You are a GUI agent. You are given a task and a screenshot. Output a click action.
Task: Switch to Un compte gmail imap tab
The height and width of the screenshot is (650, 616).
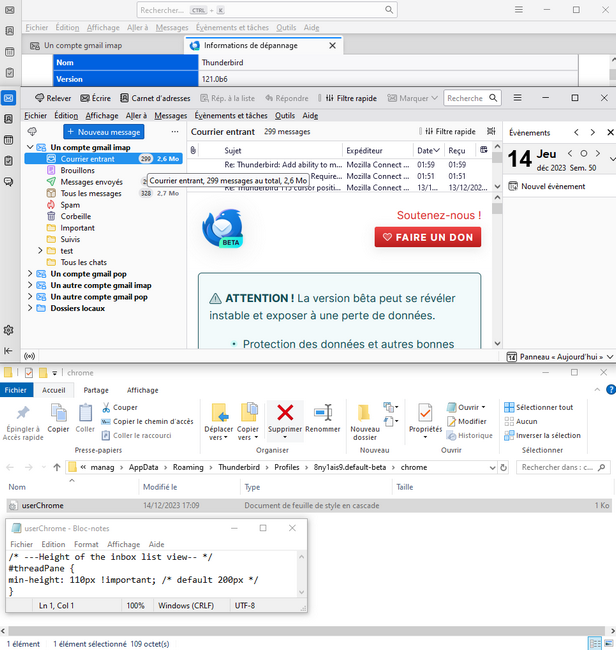coord(102,46)
